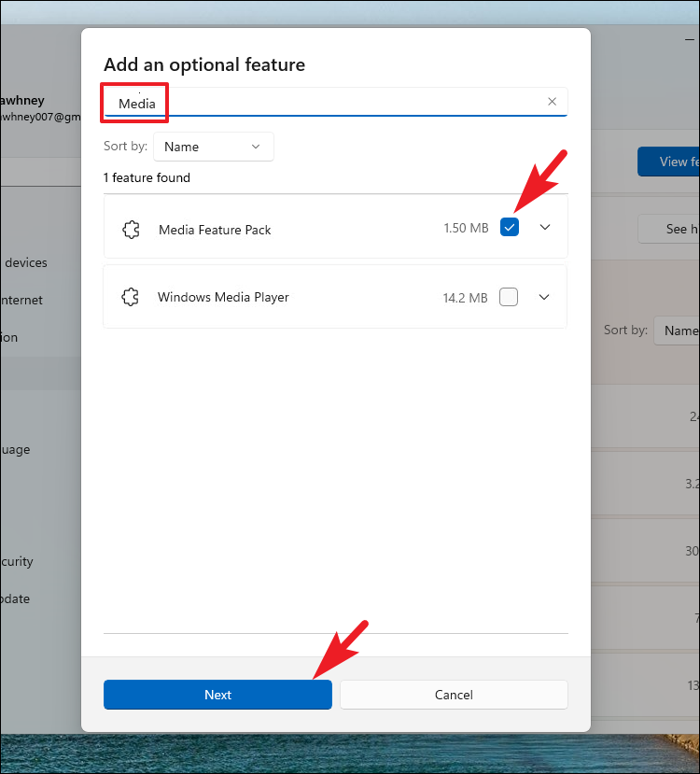Select the Windows Media Player label
This screenshot has width=700, height=774.
(x=223, y=297)
